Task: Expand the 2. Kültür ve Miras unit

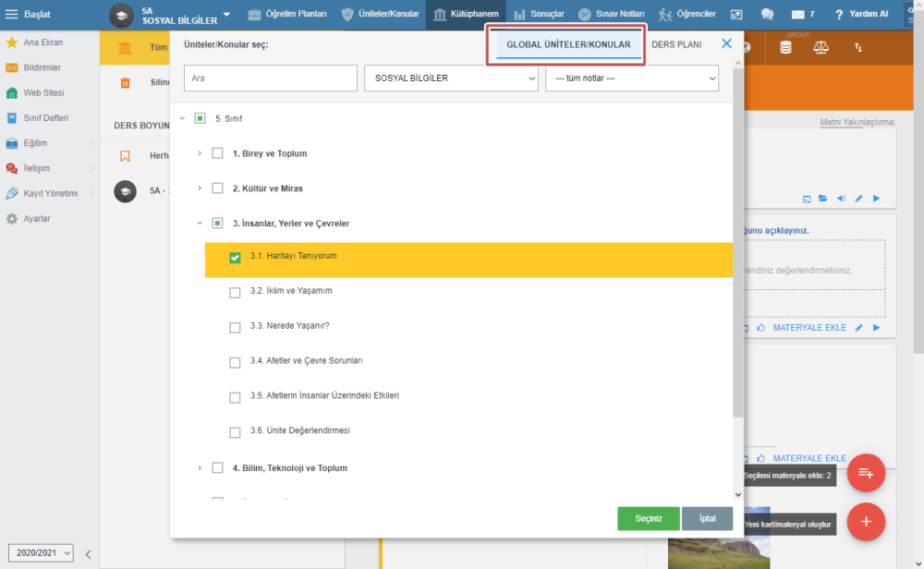Action: 200,188
